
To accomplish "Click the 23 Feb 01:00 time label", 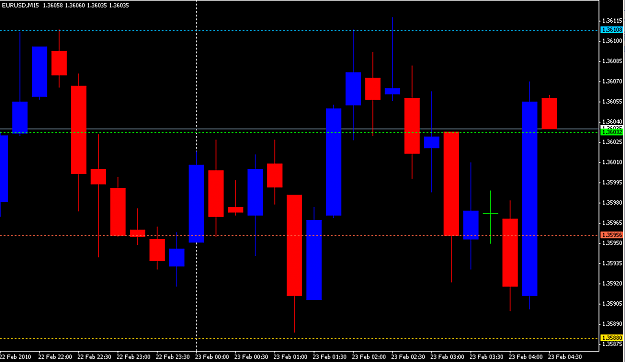I will click(x=291, y=356).
